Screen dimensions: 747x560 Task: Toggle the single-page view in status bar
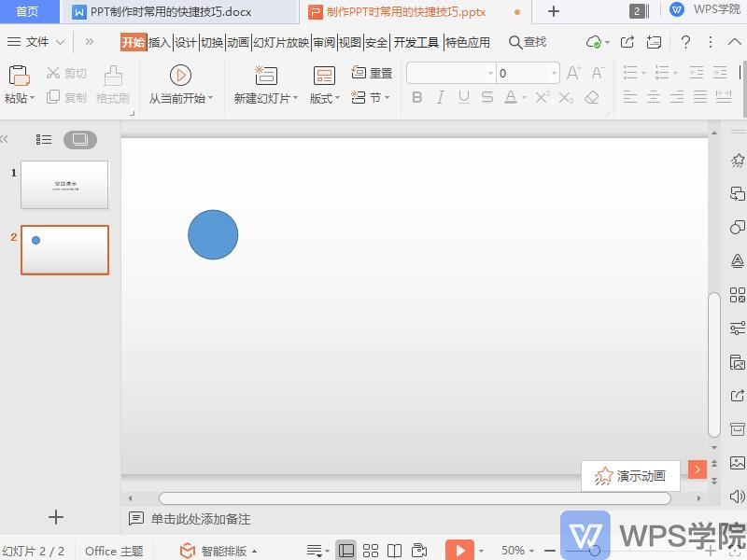coord(346,550)
